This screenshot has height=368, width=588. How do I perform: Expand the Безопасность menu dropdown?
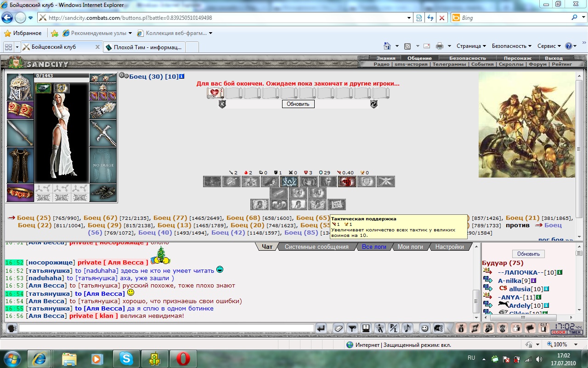tap(511, 46)
